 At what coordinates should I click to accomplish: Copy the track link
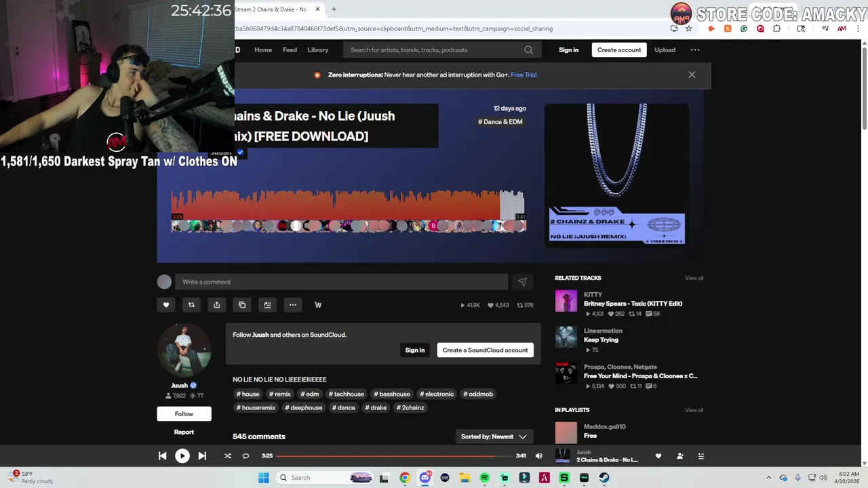pos(242,305)
